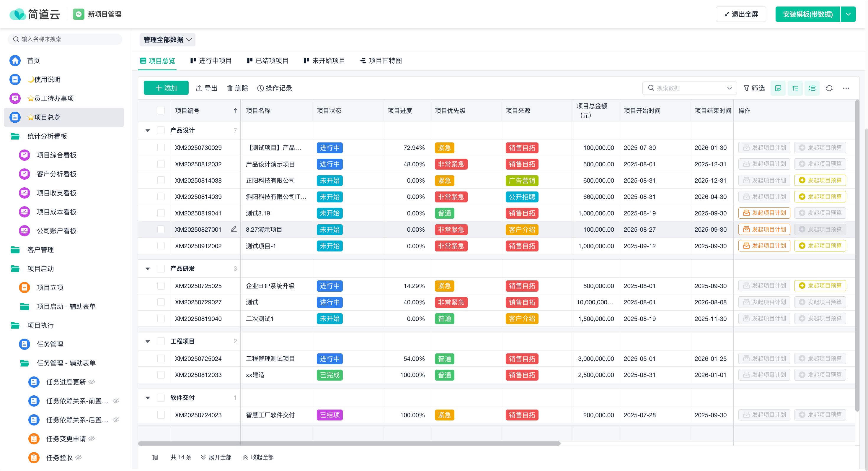The height and width of the screenshot is (471, 868).
Task: Switch to the 项目甘特图 tab
Action: click(381, 61)
